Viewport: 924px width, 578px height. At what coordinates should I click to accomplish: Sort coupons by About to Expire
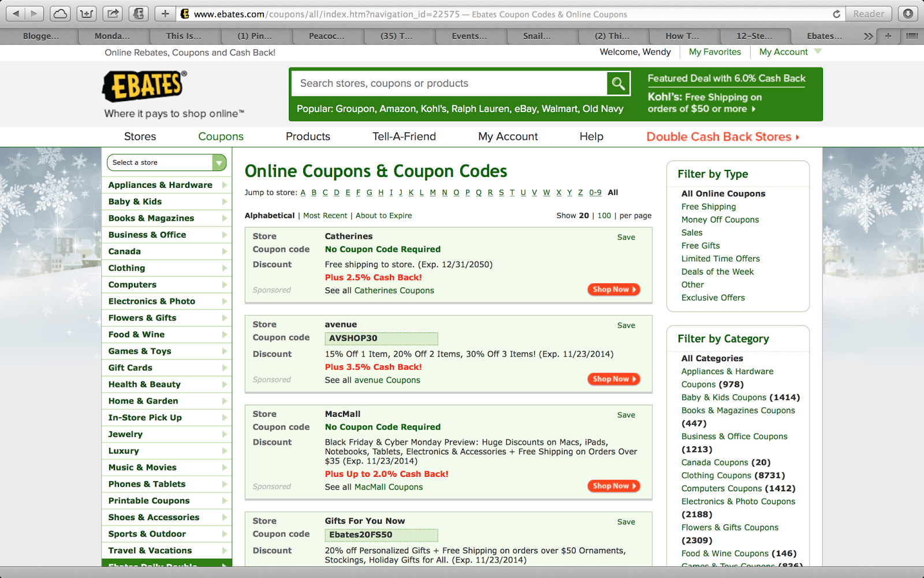[x=383, y=216]
